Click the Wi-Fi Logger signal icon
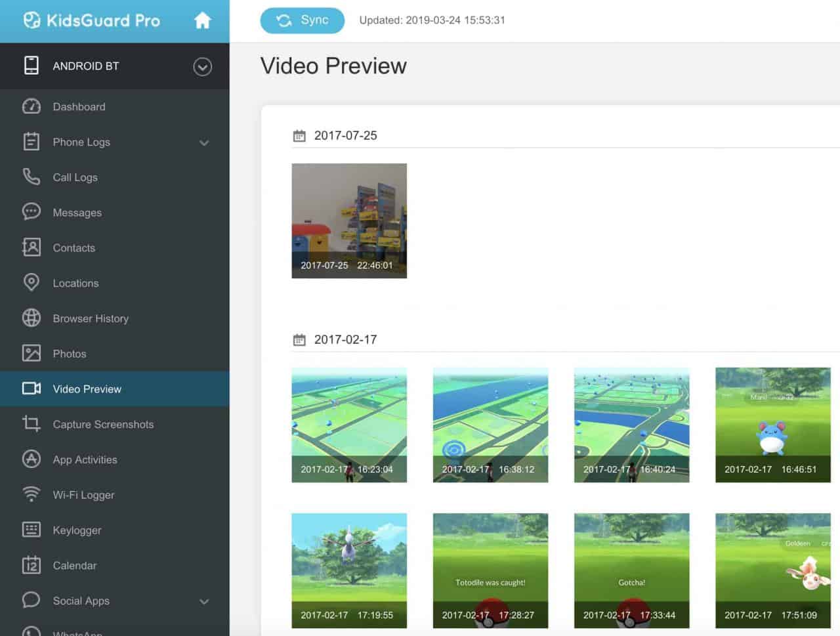The image size is (840, 636). click(31, 494)
